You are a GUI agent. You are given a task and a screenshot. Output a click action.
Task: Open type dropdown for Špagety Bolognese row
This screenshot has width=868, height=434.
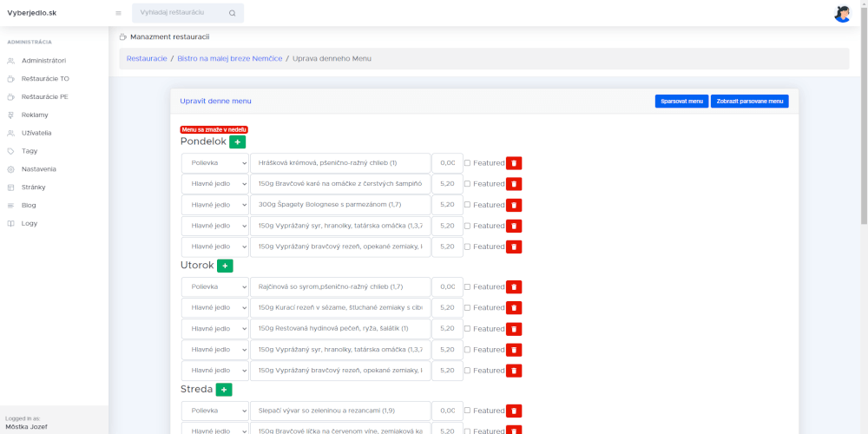pyautogui.click(x=214, y=205)
